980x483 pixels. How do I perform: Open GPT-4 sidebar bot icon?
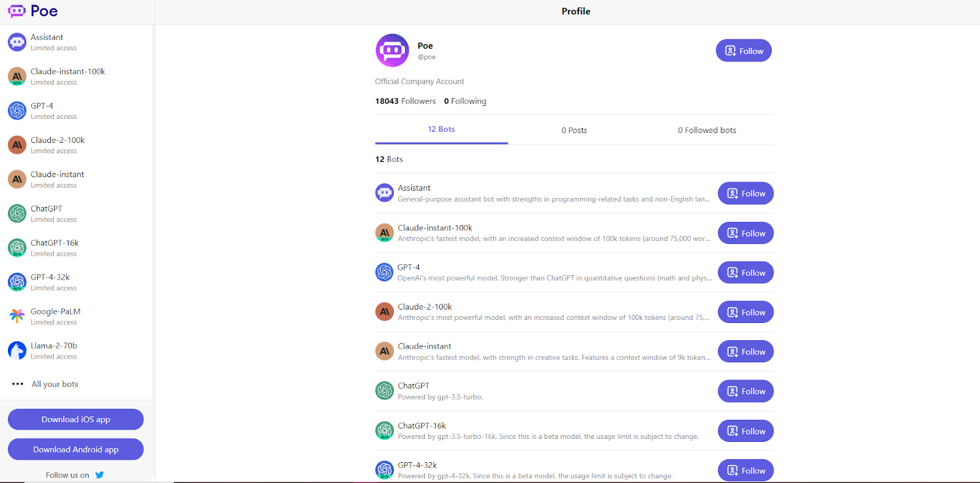tap(17, 111)
